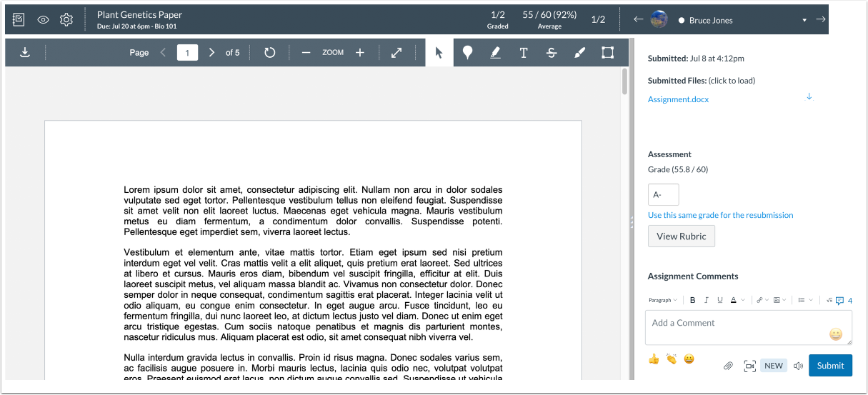Toggle post/hide grades eye icon

(43, 20)
